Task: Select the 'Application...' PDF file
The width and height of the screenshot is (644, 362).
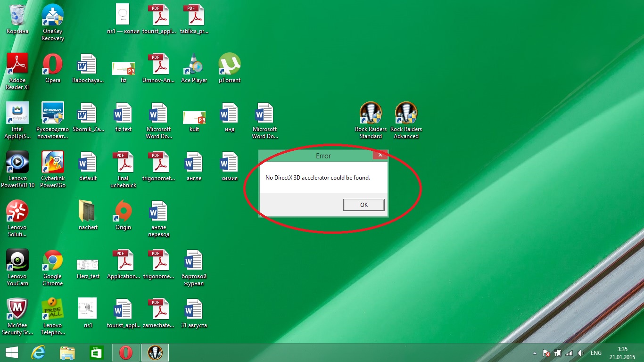Action: 124,264
